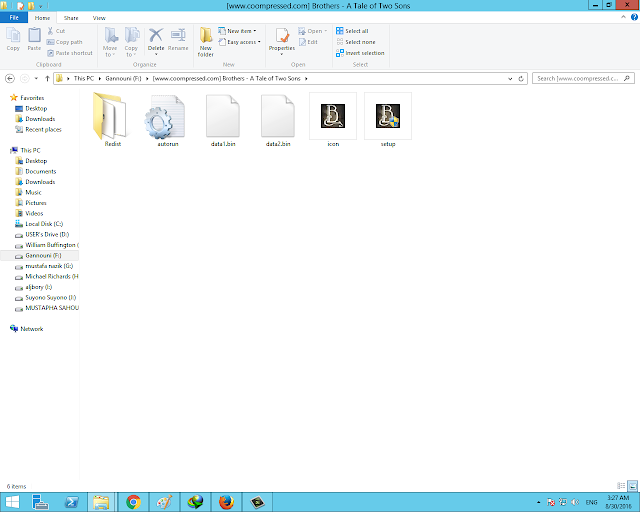Open PowerShell from taskbar
Viewport: 640px width, 512px height.
[72, 502]
